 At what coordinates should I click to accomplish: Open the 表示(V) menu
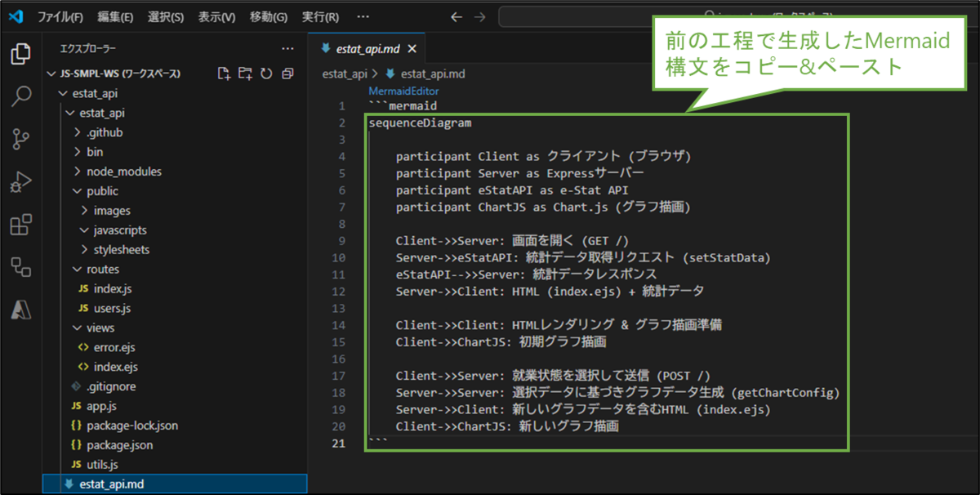(217, 16)
